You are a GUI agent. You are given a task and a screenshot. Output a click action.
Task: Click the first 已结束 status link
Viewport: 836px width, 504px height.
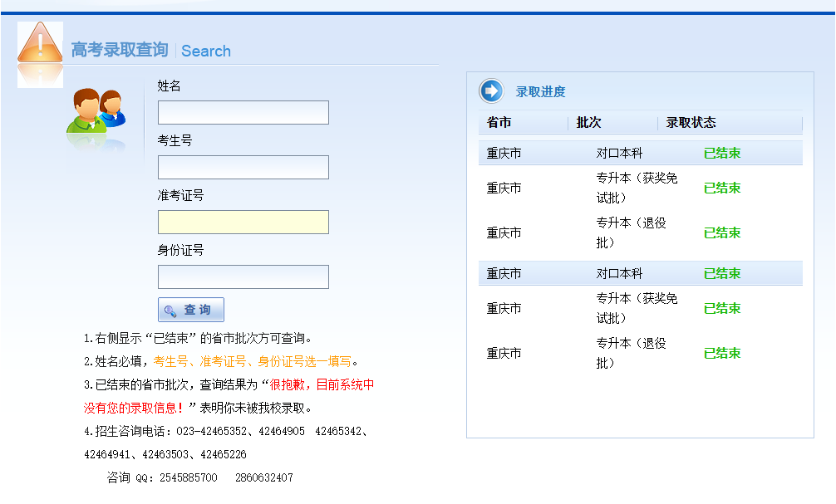click(x=720, y=153)
